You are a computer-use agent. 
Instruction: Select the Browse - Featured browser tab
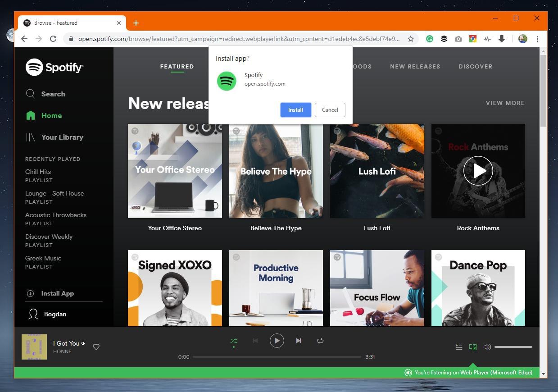[73, 23]
